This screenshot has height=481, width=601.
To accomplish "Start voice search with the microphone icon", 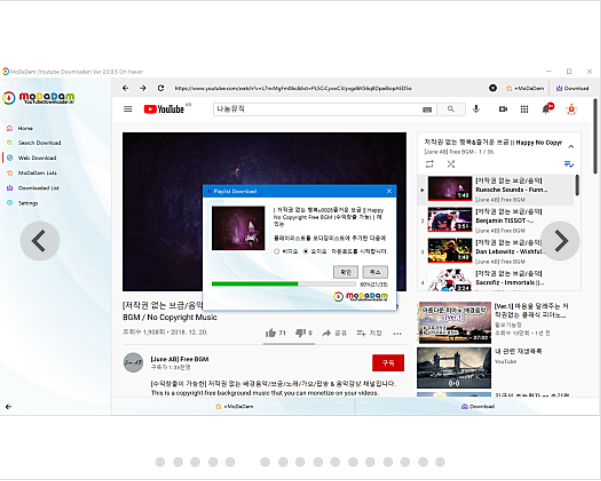I will (476, 109).
